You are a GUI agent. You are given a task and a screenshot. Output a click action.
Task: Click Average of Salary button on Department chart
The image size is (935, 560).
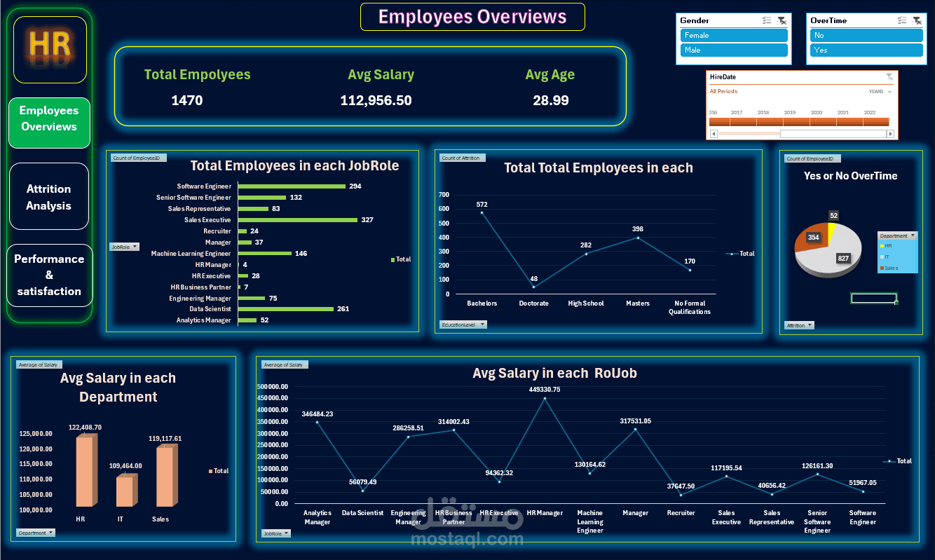(39, 364)
